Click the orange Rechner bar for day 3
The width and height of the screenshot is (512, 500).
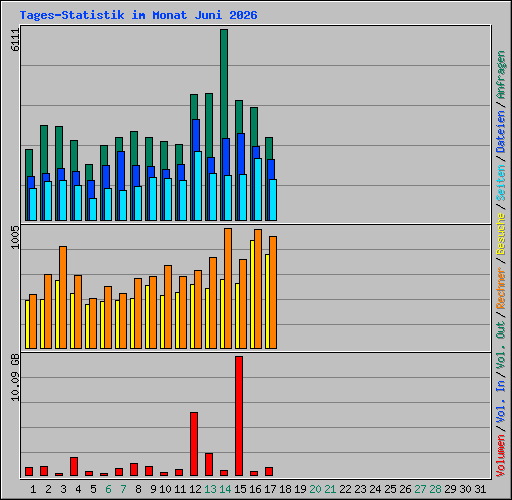63,297
